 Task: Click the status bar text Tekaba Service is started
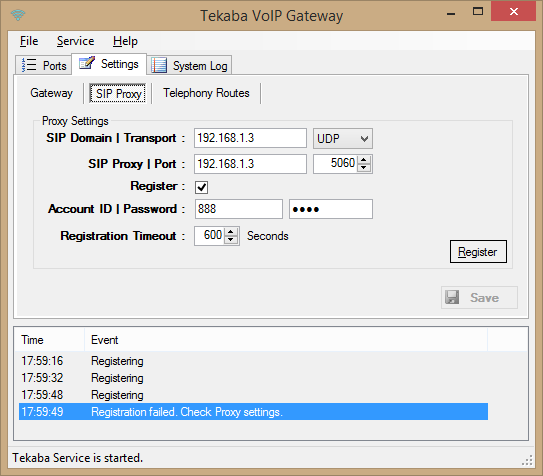pyautogui.click(x=78, y=458)
